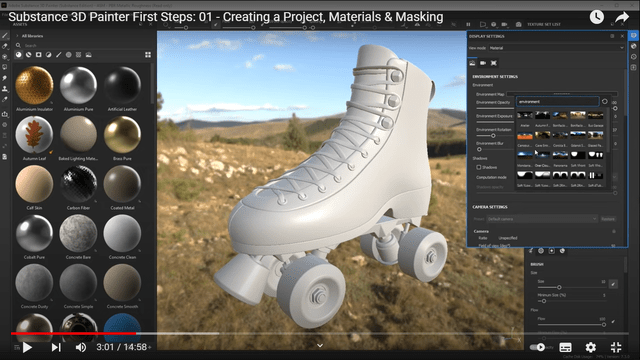Toggle the Shadows checkbox
This screenshot has width=640, height=360.
pyautogui.click(x=479, y=167)
